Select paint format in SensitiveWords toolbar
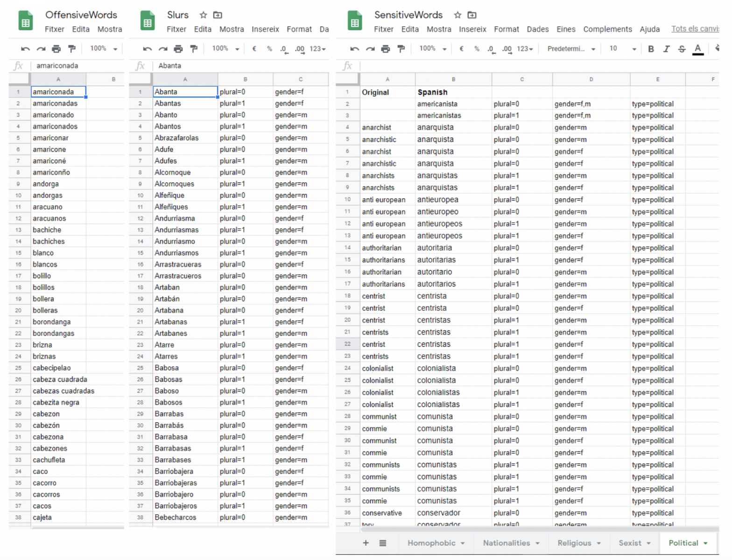 (401, 49)
